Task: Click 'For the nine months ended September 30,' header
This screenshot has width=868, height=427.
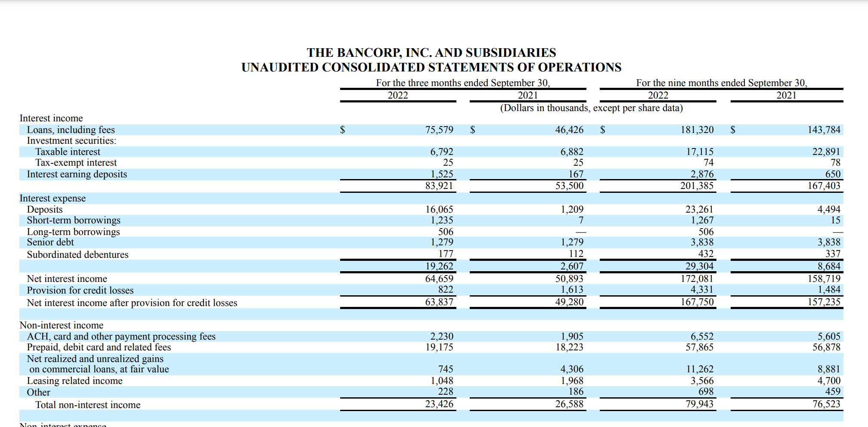Action: click(722, 83)
